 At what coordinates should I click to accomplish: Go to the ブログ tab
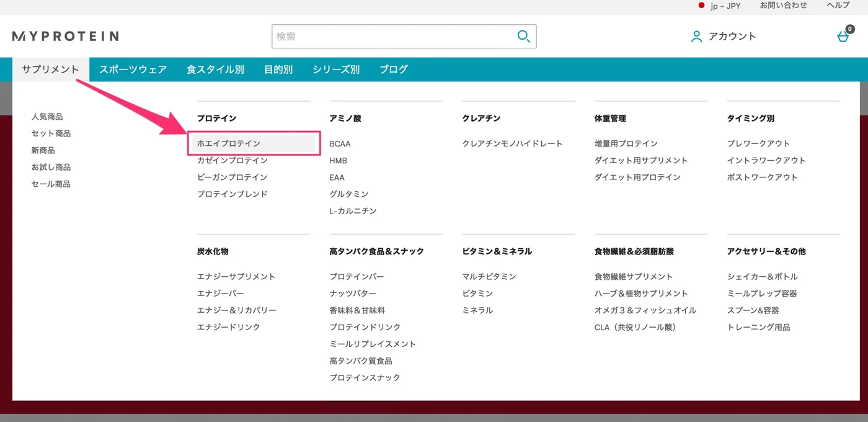pyautogui.click(x=394, y=70)
